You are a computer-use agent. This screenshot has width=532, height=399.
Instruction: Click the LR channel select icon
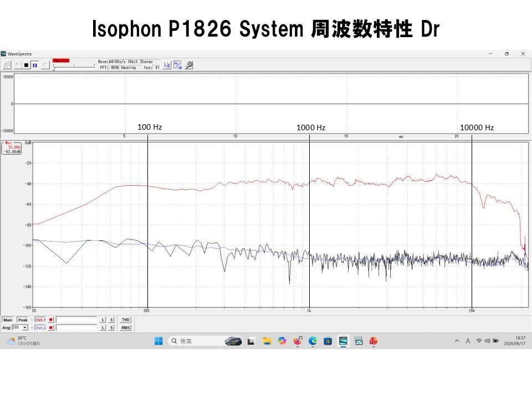167,65
